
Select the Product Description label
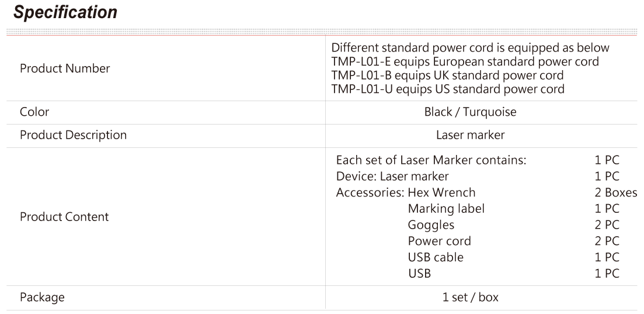point(73,135)
